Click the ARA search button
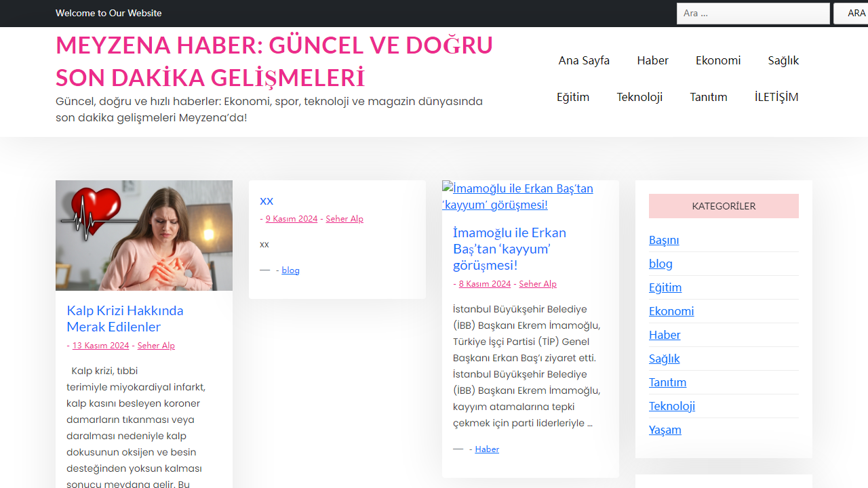Screen dimensions: 868x488 coord(856,13)
